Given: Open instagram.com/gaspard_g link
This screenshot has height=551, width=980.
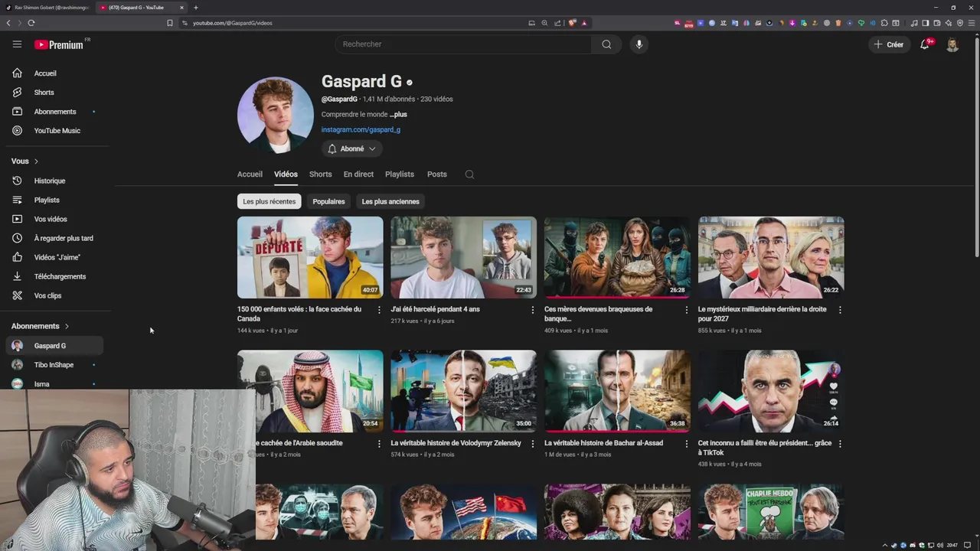Looking at the screenshot, I should click(361, 130).
